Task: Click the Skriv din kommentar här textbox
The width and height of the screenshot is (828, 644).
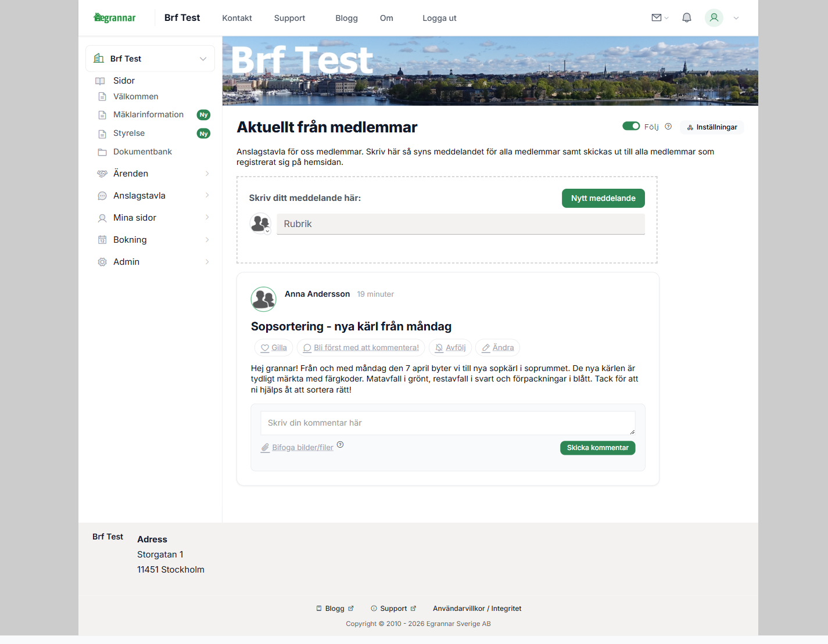Action: [x=448, y=423]
